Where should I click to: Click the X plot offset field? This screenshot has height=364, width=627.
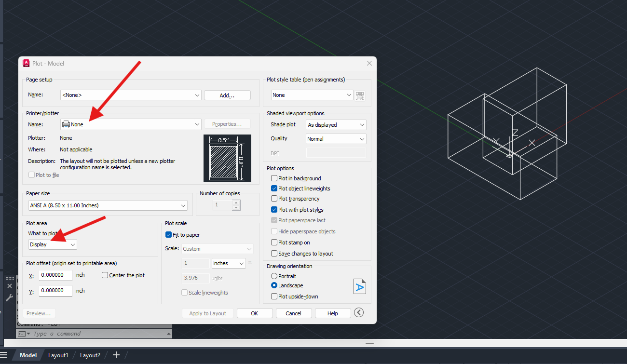pos(55,275)
